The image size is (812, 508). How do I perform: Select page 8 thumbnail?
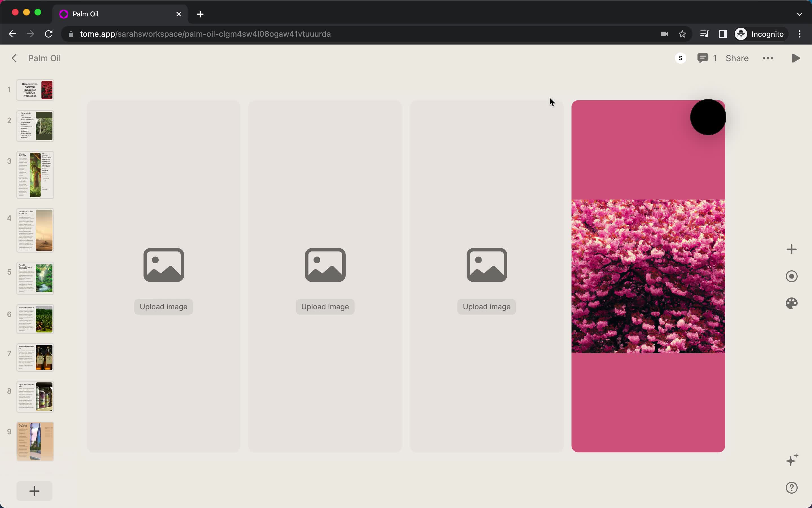35,397
